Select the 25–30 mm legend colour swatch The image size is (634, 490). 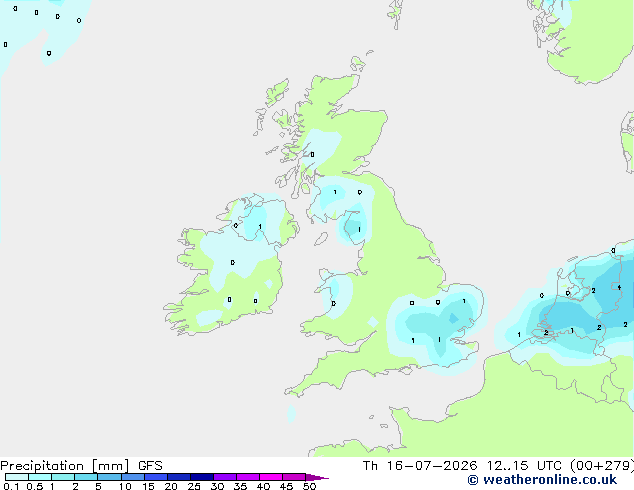[x=202, y=477]
